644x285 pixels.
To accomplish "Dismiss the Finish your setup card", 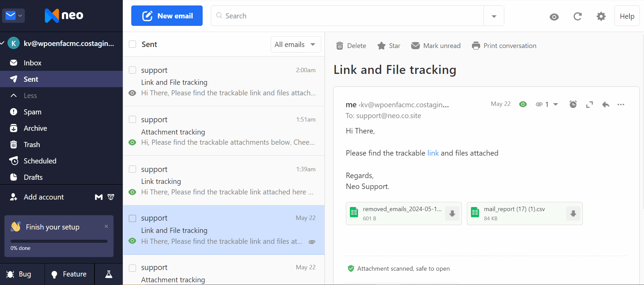I will pos(106,226).
